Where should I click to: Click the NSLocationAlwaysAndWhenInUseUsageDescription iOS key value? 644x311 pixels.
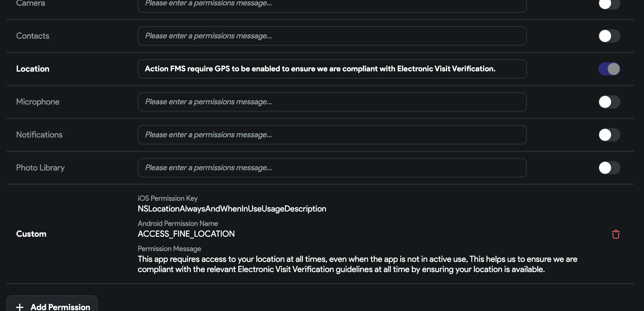(232, 209)
